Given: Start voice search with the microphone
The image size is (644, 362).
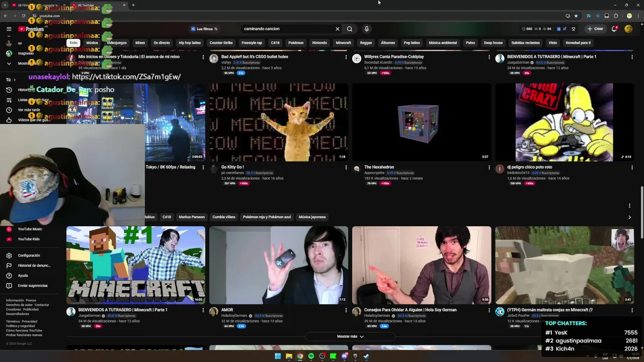Looking at the screenshot, I should pos(366,29).
